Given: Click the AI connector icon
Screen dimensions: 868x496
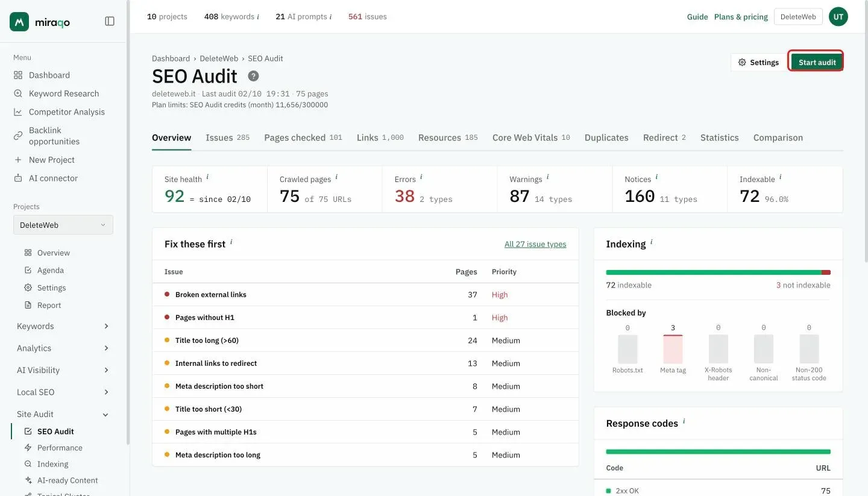Looking at the screenshot, I should pos(18,178).
